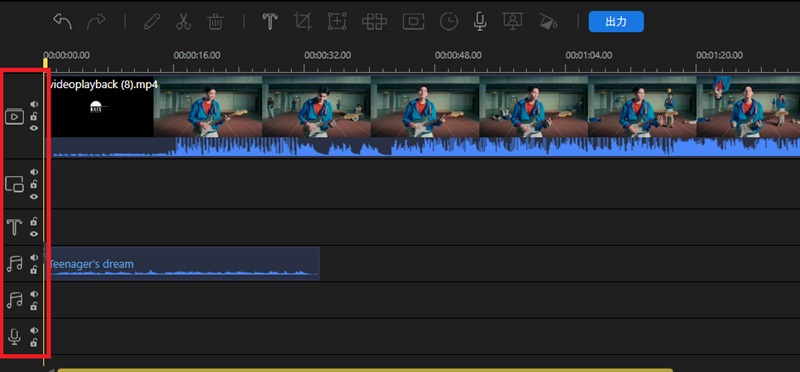Viewport: 800px width, 372px height.
Task: Start voiceover with toolbar microphone icon
Action: pos(480,21)
